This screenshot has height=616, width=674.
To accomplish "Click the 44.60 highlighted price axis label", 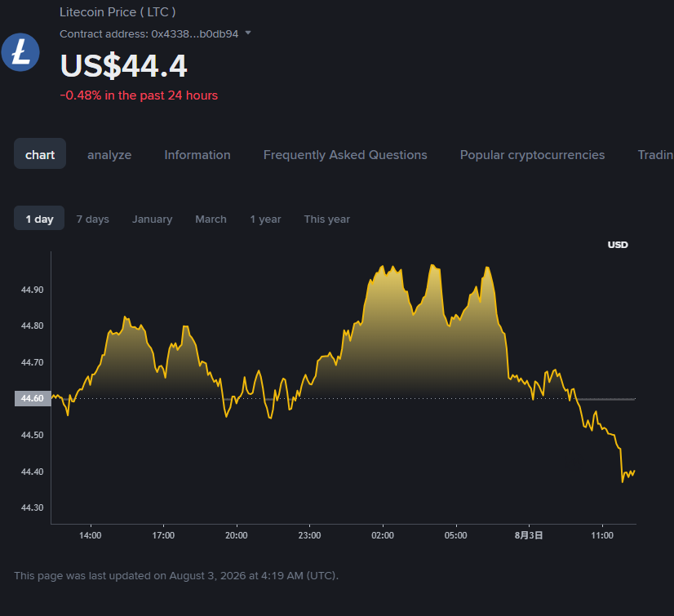I will pos(33,398).
